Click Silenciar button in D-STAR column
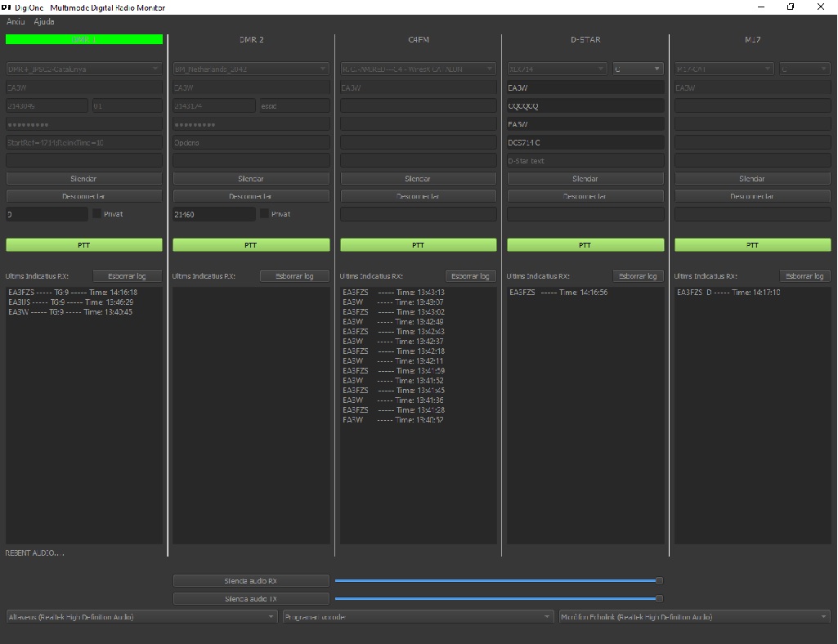838x644 pixels. (x=585, y=178)
